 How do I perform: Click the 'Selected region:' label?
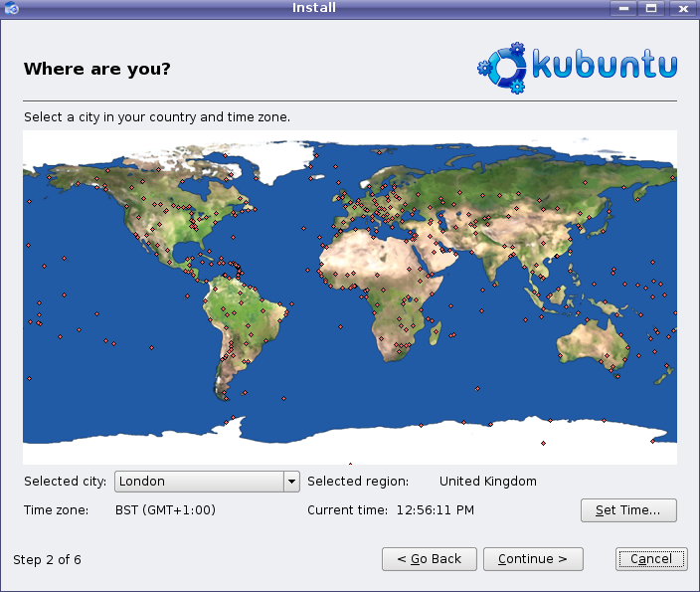pos(358,482)
